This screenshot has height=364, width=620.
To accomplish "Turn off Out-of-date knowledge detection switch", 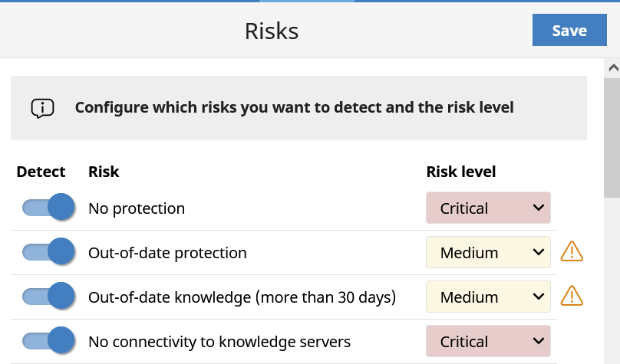I will tap(48, 296).
